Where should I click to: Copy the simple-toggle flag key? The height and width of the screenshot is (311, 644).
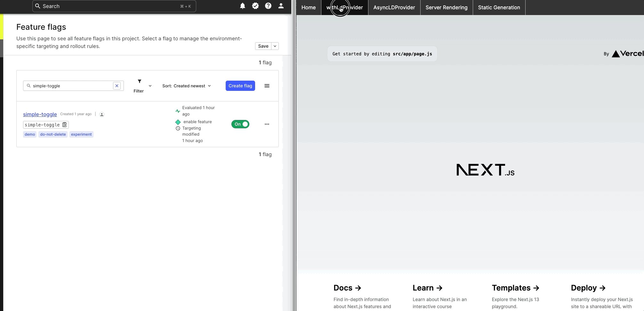pyautogui.click(x=65, y=125)
